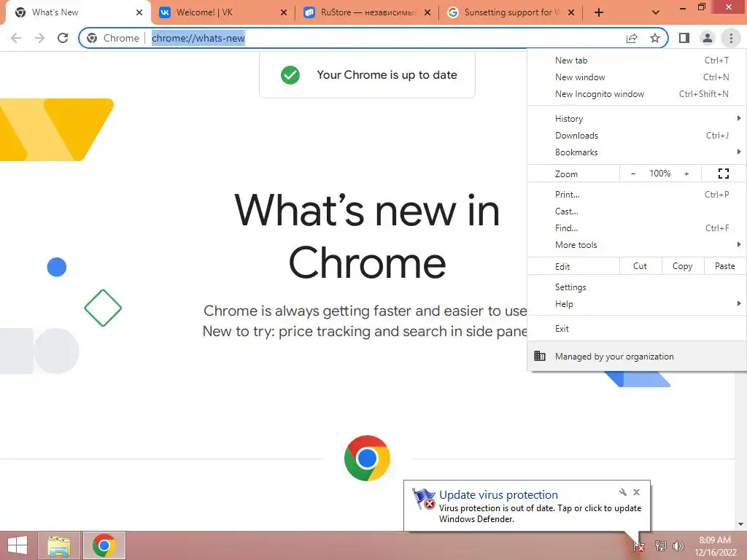Click the VK favicon on Welcome tab
This screenshot has height=560, width=747.
pyautogui.click(x=165, y=12)
